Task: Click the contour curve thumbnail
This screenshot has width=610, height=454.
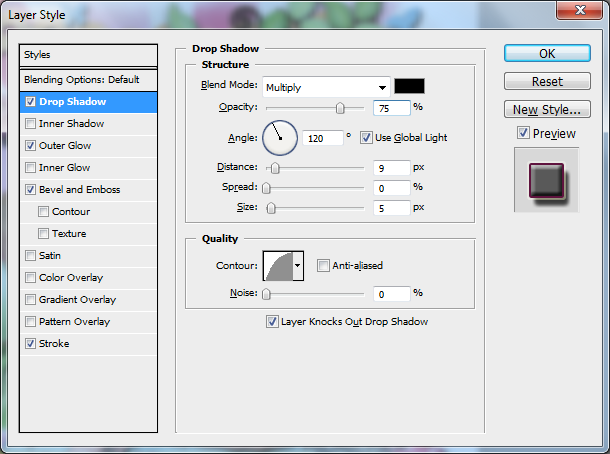Action: (278, 266)
